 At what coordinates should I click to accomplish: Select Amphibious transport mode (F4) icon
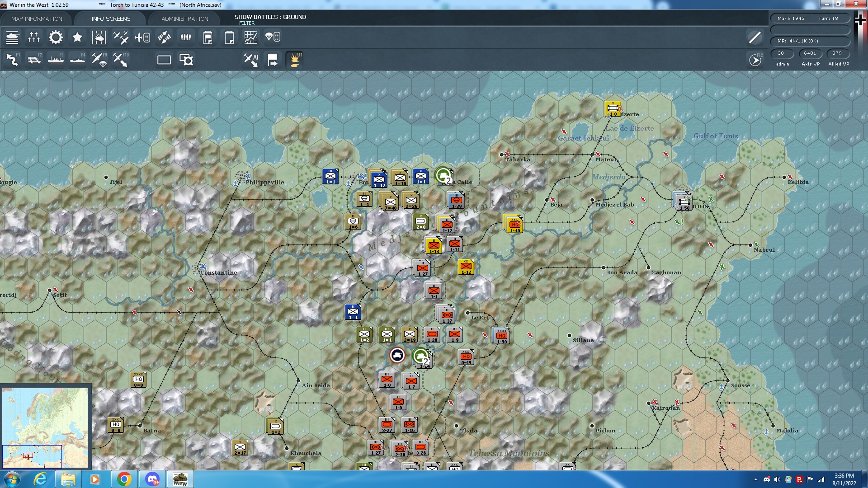(77, 60)
